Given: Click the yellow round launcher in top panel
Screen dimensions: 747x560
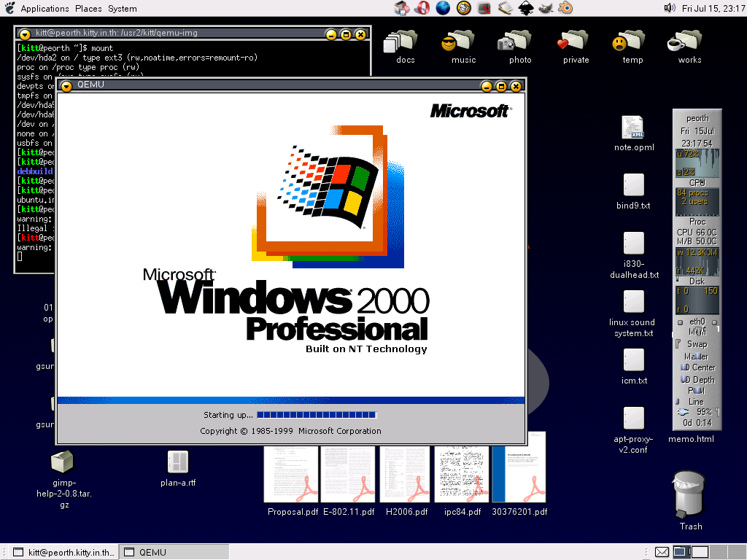Looking at the screenshot, I should tap(463, 8).
